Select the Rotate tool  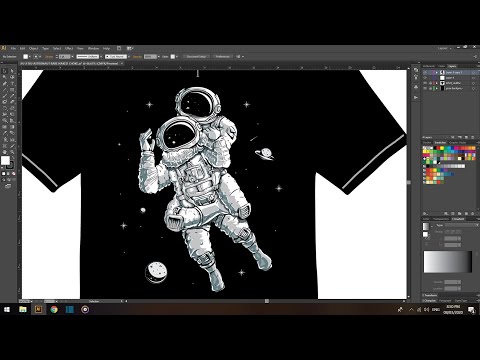point(5,109)
